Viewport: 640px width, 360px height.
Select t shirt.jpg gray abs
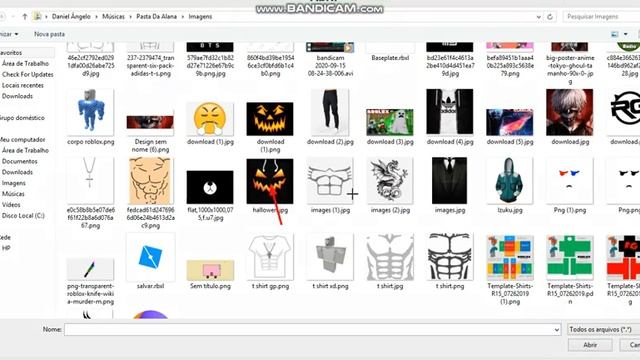[390, 262]
